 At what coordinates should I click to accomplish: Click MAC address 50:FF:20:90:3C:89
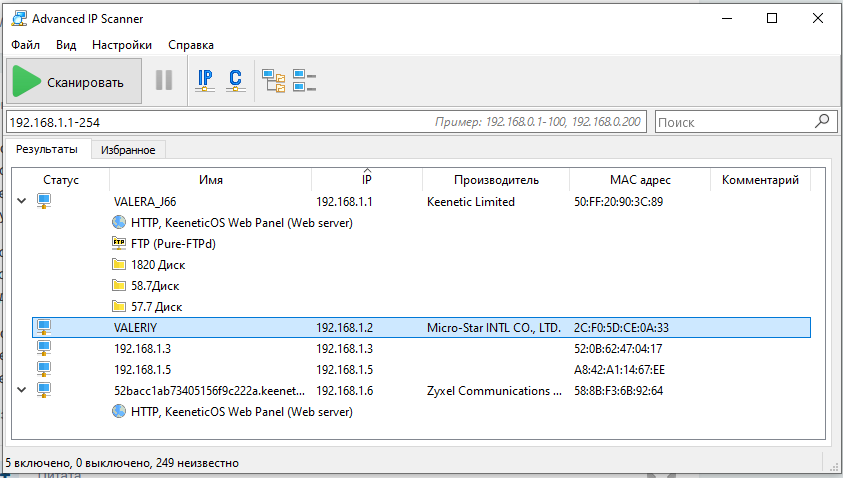point(618,202)
